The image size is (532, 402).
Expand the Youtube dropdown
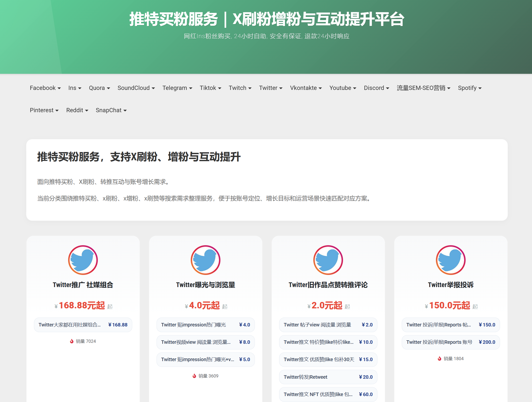pos(343,88)
